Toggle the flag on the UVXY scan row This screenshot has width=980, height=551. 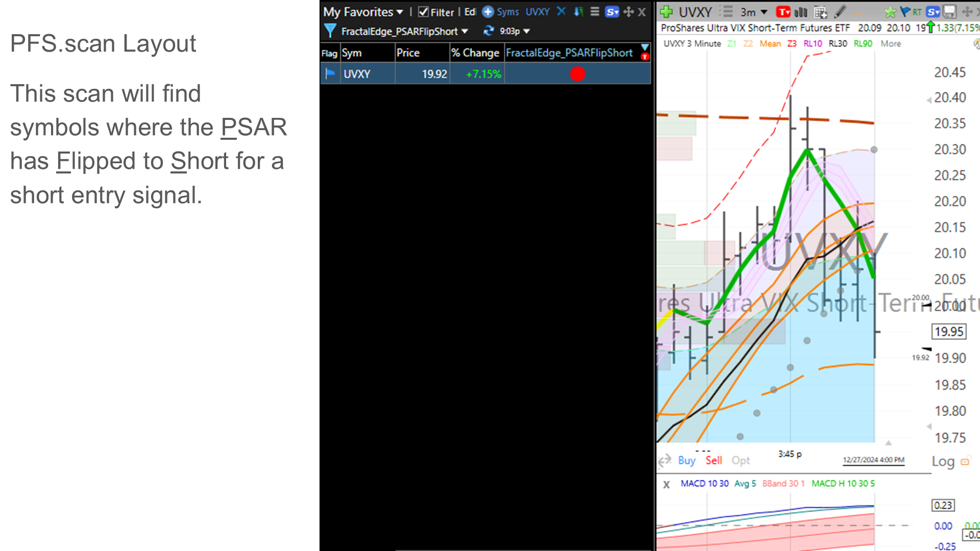[x=330, y=74]
